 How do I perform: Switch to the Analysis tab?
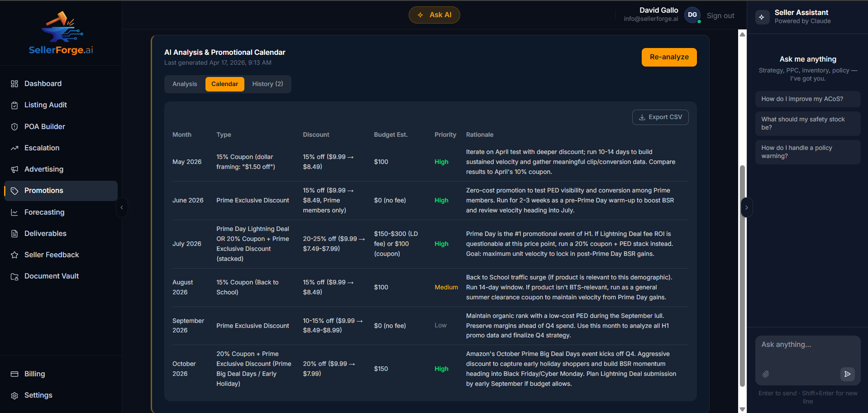point(184,84)
